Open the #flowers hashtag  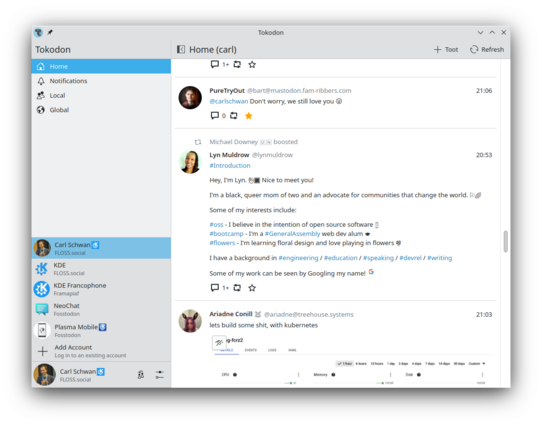point(222,243)
